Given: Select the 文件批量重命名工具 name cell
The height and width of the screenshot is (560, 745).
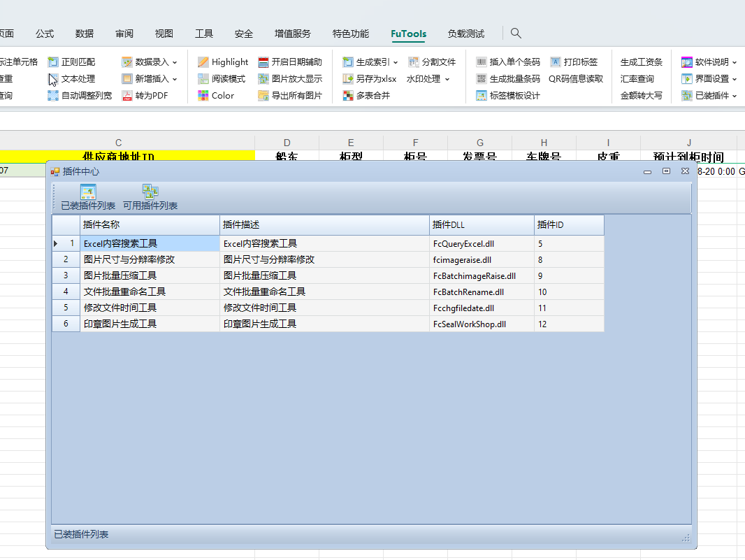Looking at the screenshot, I should (x=150, y=292).
